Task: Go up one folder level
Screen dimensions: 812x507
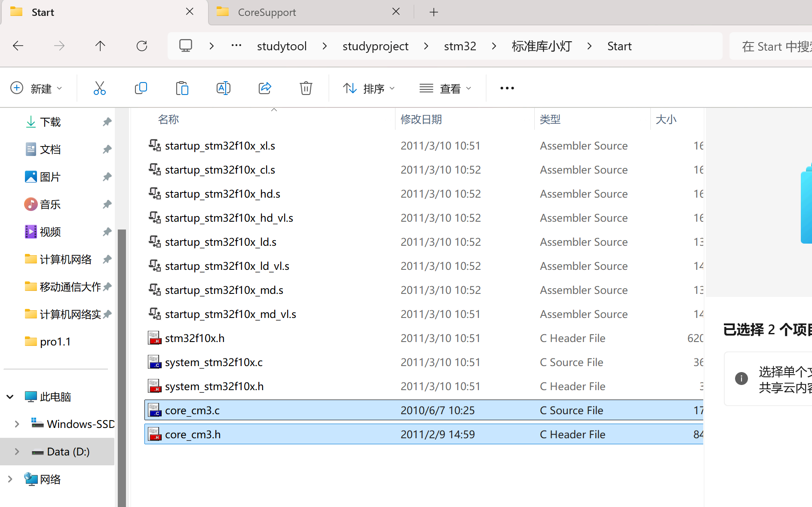Action: 100,46
